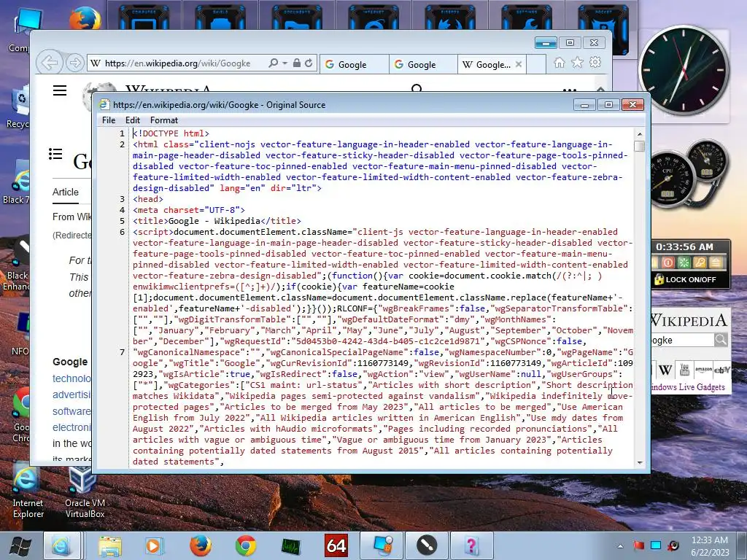Open a new blank tab in Internet Explorer
The width and height of the screenshot is (747, 560).
[x=536, y=64]
